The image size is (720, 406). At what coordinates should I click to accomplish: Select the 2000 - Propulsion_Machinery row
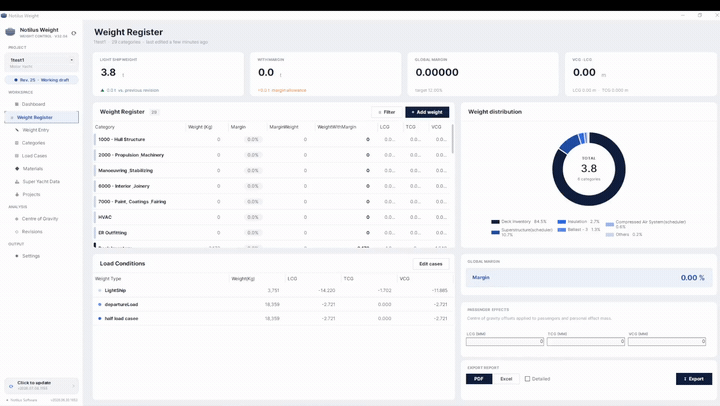(x=272, y=155)
